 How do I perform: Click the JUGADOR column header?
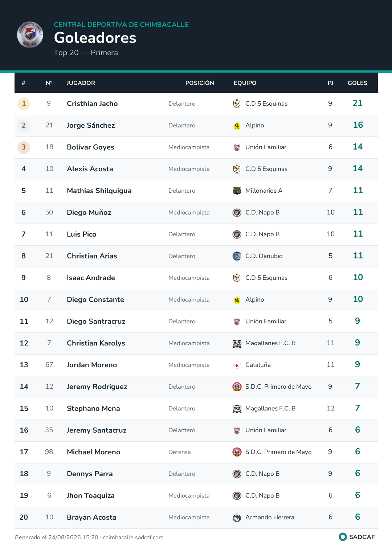tap(81, 83)
